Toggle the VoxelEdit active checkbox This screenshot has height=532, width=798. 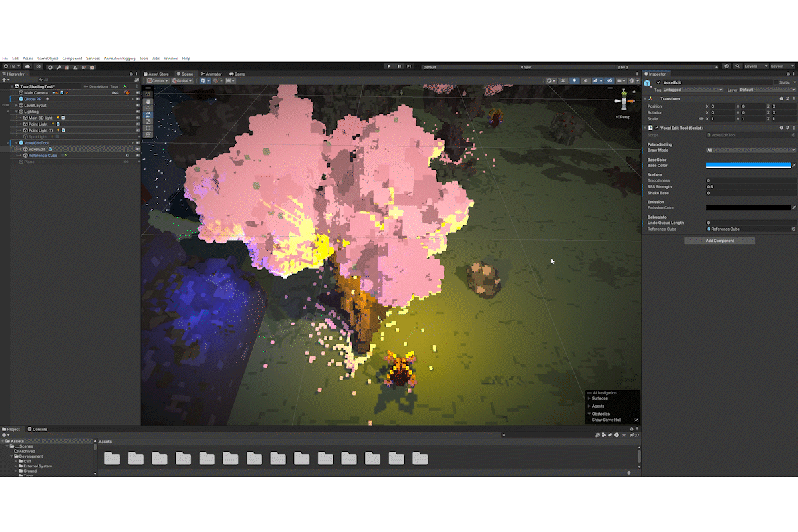[658, 82]
